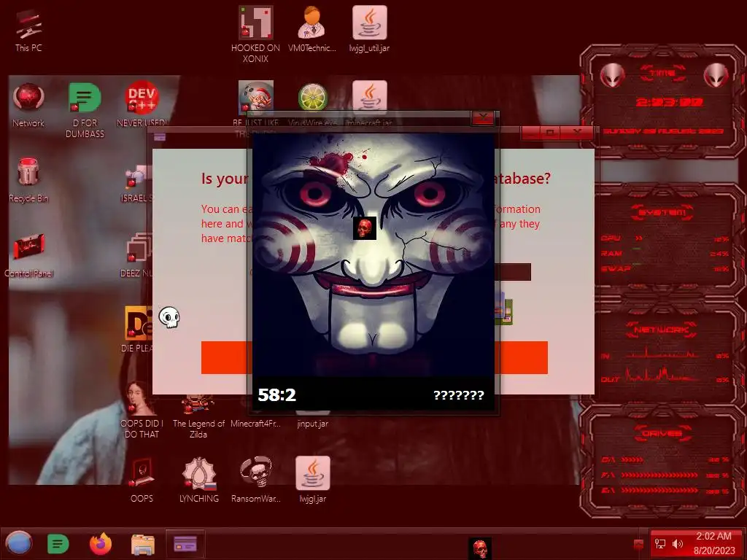
Task: Click the widget clock time display
Action: [x=670, y=102]
